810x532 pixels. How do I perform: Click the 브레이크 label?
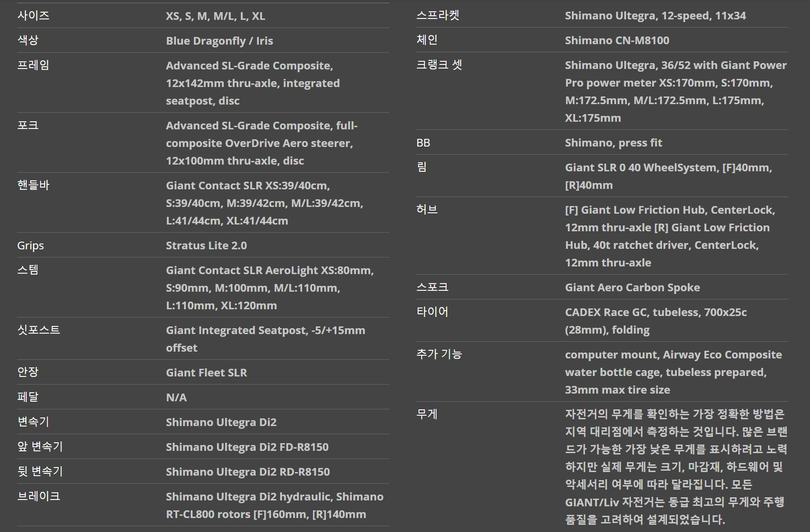coord(39,496)
